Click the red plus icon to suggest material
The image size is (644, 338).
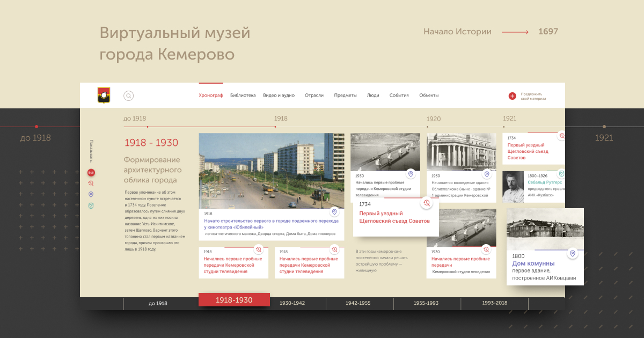513,96
